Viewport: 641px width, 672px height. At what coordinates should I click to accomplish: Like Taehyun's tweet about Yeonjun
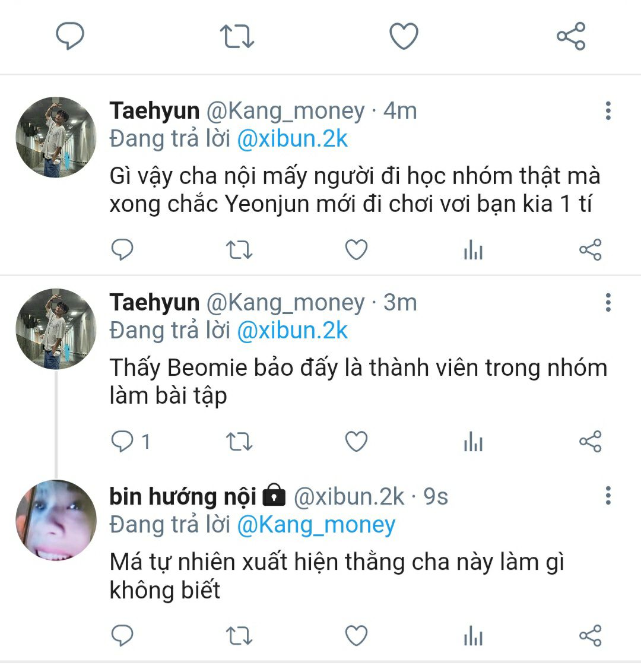(356, 250)
